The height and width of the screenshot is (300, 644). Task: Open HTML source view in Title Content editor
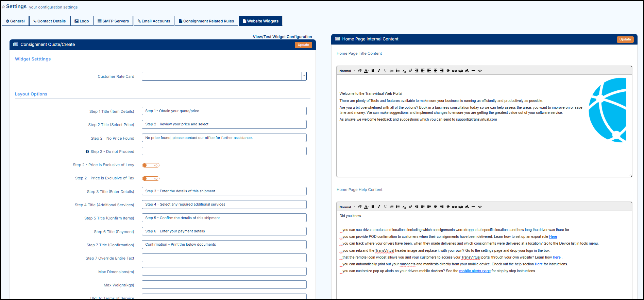480,71
